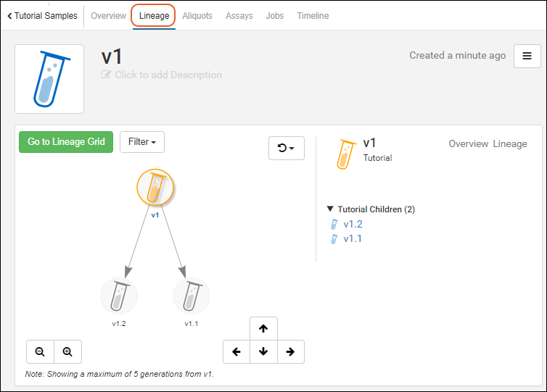Open Overview link in the side panel

468,143
